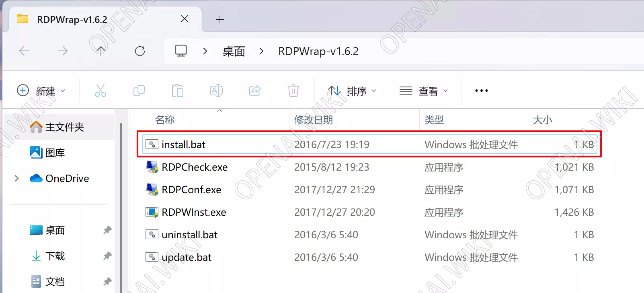644x293 pixels.
Task: Select the RDPConf.exe file
Action: click(x=369, y=190)
